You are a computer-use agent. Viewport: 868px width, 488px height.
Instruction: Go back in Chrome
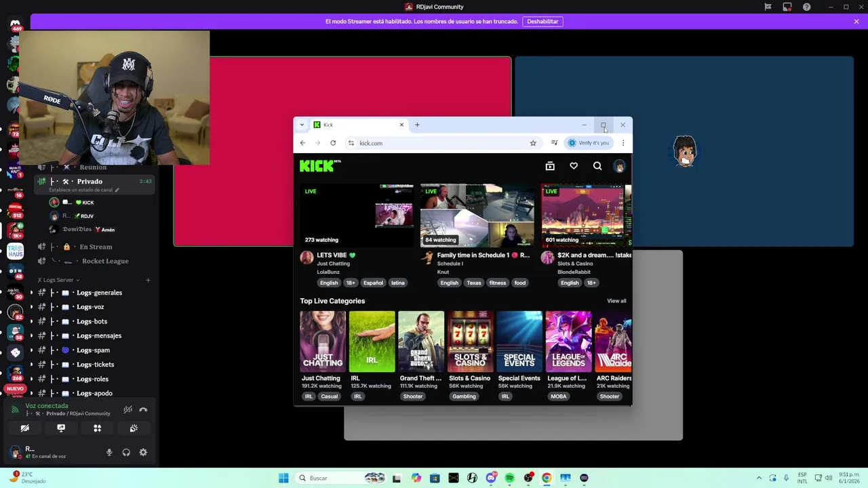point(302,143)
